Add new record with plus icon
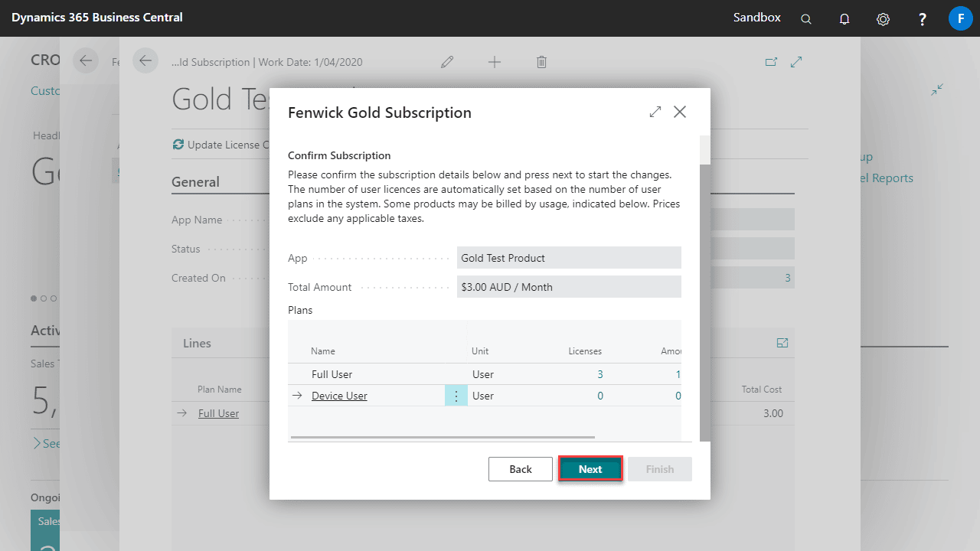 [495, 62]
